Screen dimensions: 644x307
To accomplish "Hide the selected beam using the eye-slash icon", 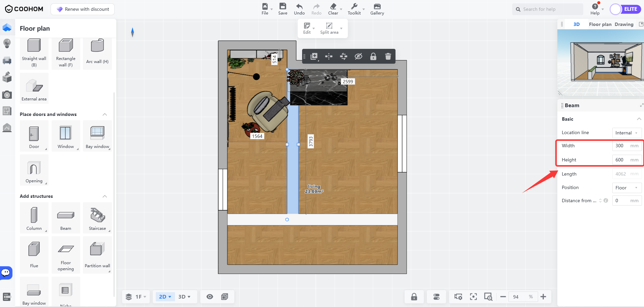I will tap(358, 57).
